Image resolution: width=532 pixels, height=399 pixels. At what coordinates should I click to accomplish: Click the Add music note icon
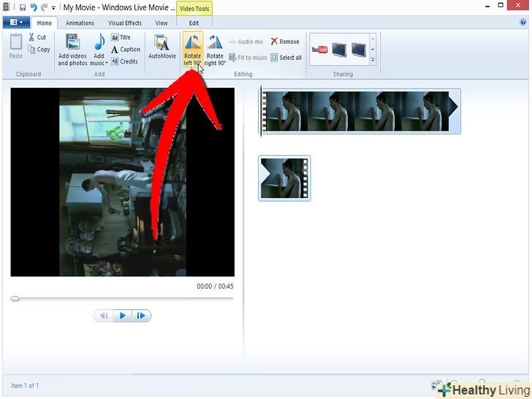tap(99, 42)
